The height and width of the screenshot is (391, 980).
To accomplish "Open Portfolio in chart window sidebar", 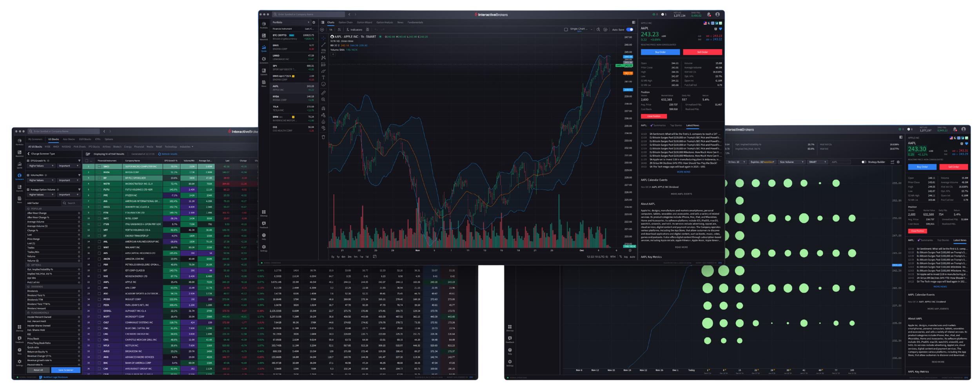I will pos(264,25).
